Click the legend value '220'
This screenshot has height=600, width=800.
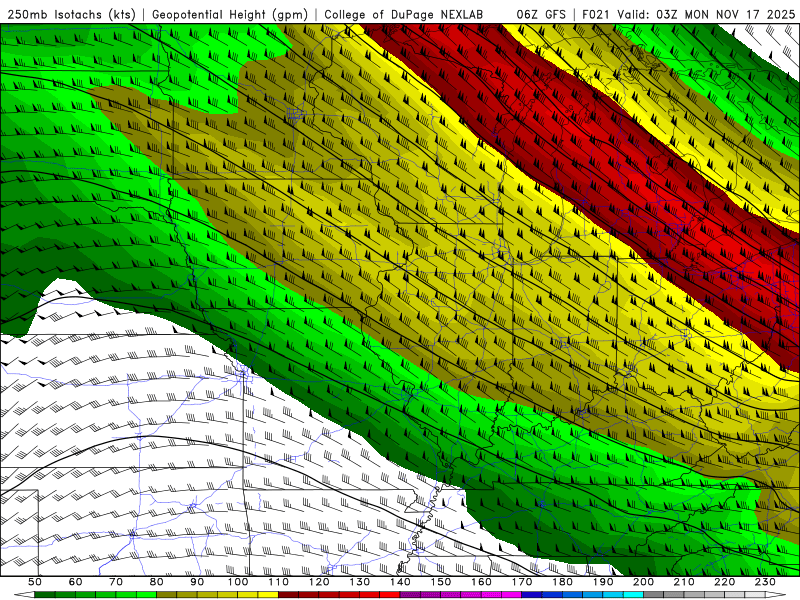[725, 582]
